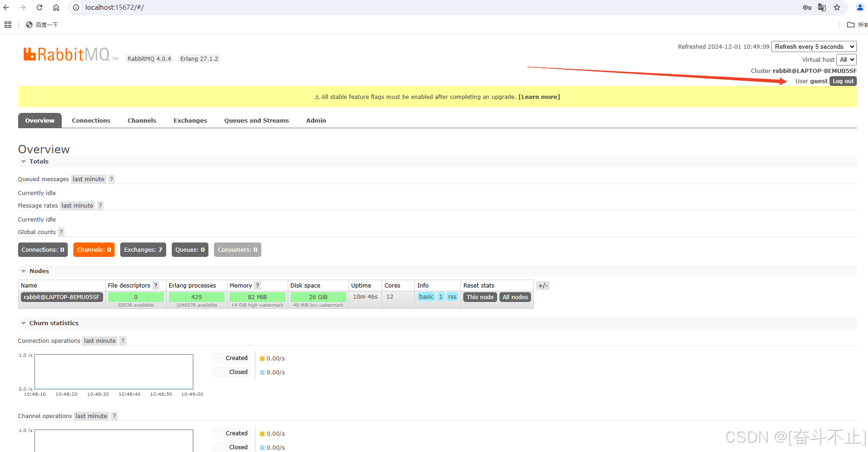Open Connections: 0 count button
This screenshot has height=452, width=868.
coord(43,250)
